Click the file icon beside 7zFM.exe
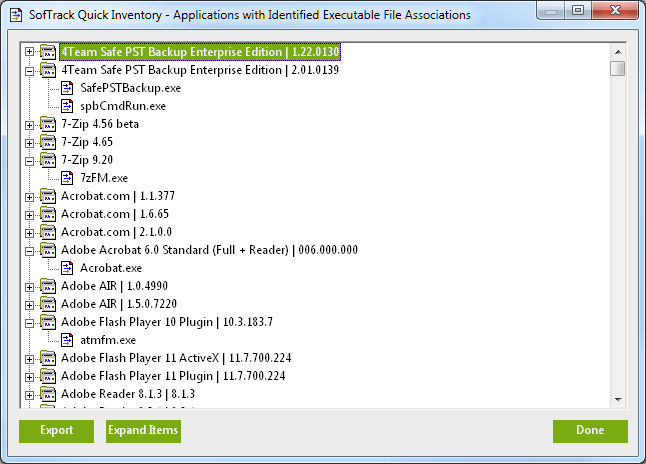646x464 pixels. click(67, 178)
